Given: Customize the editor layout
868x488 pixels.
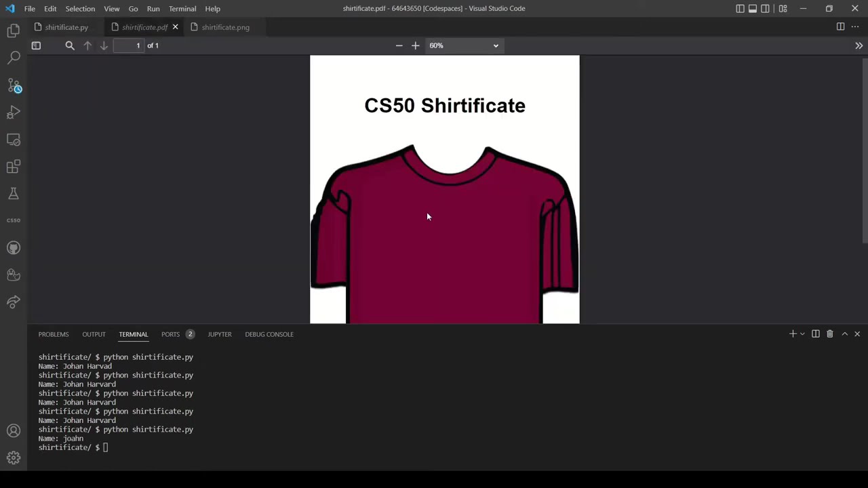Looking at the screenshot, I should coord(783,9).
